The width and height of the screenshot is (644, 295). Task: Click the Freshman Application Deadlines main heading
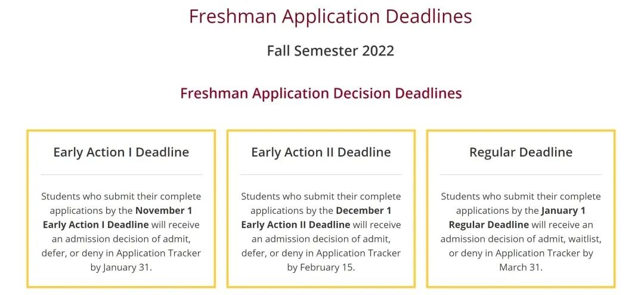click(330, 16)
